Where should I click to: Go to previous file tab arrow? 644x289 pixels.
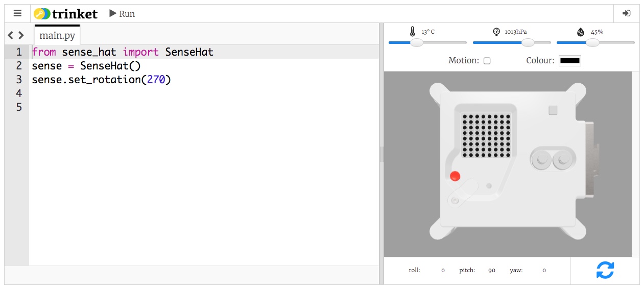tap(11, 35)
